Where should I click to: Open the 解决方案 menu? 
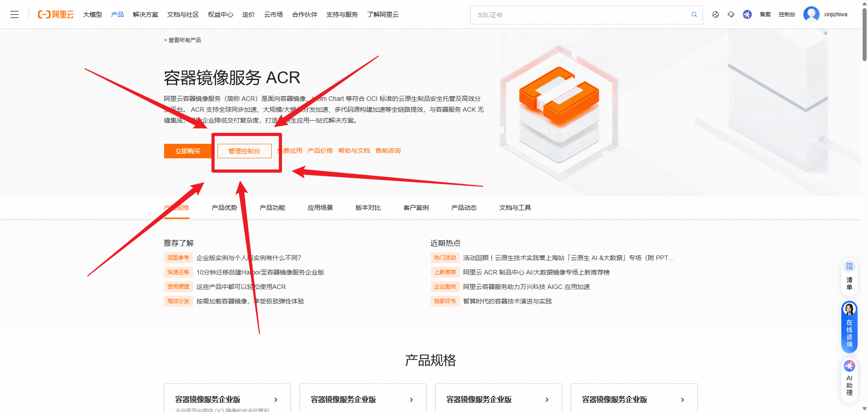coord(146,14)
